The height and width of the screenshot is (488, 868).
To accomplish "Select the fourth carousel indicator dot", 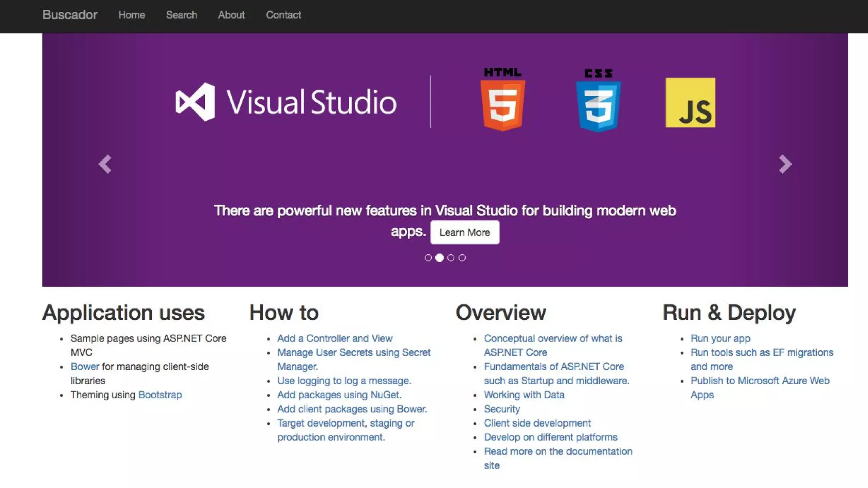I will click(462, 258).
